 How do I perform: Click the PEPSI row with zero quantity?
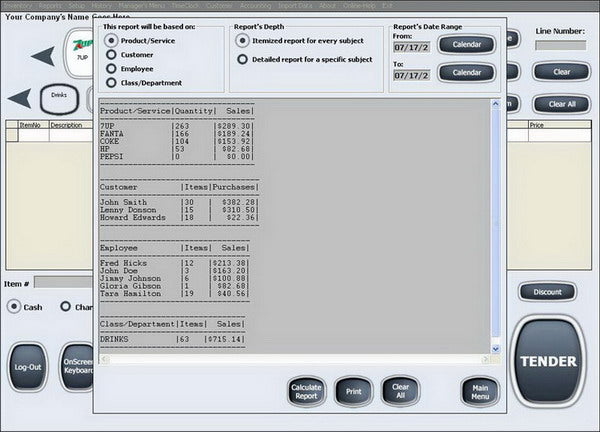176,156
